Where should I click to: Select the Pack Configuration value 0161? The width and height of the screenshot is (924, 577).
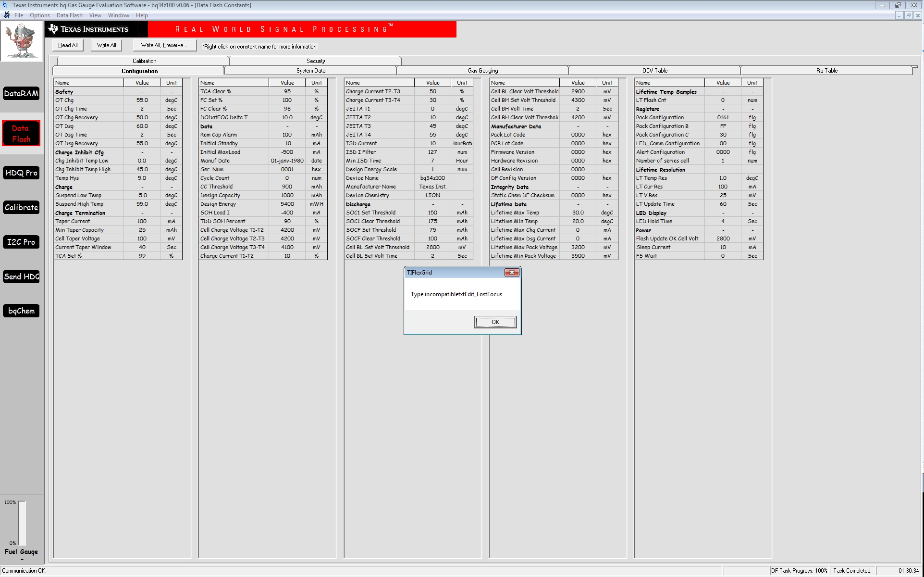pos(723,117)
